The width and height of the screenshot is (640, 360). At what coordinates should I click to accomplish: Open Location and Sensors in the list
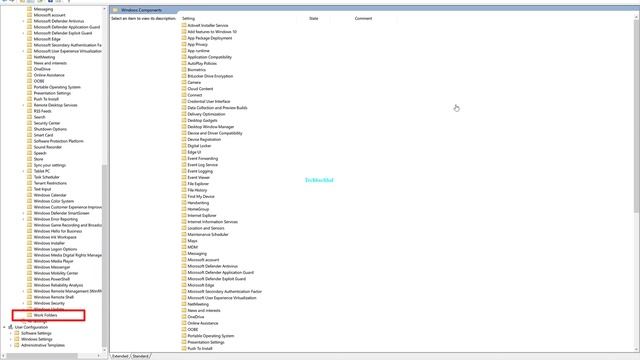tap(206, 228)
